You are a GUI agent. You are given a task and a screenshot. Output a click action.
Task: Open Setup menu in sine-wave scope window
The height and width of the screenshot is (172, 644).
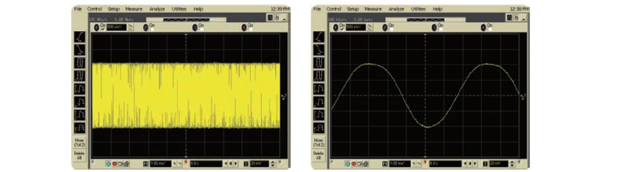pyautogui.click(x=353, y=9)
